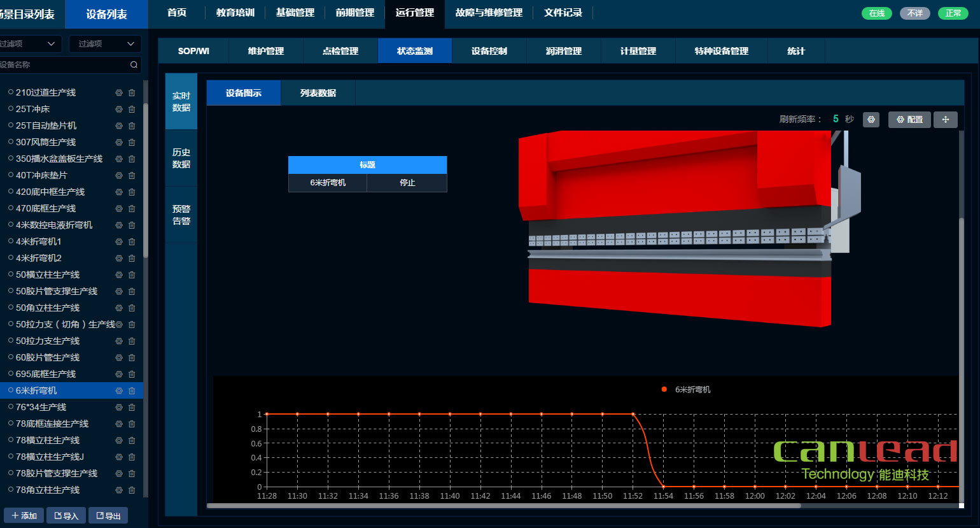This screenshot has width=980, height=528.
Task: Switch to the 列表数据 tab
Action: point(318,93)
